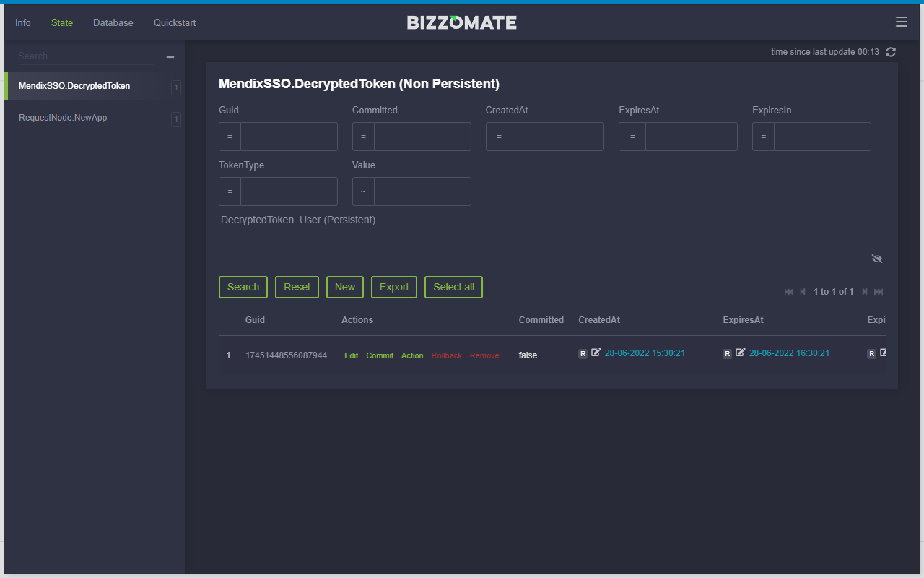Open CreatedAt filter operator dropdown
The width and height of the screenshot is (924, 578).
pyautogui.click(x=500, y=137)
